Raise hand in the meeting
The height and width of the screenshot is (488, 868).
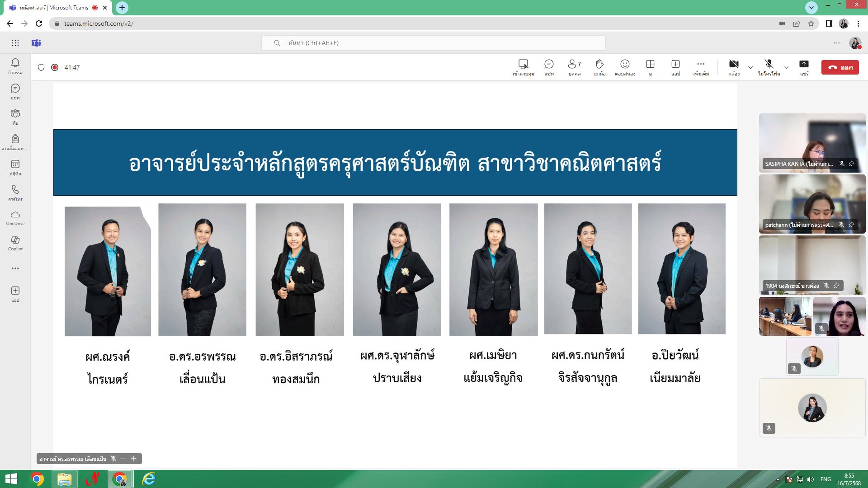(x=599, y=67)
